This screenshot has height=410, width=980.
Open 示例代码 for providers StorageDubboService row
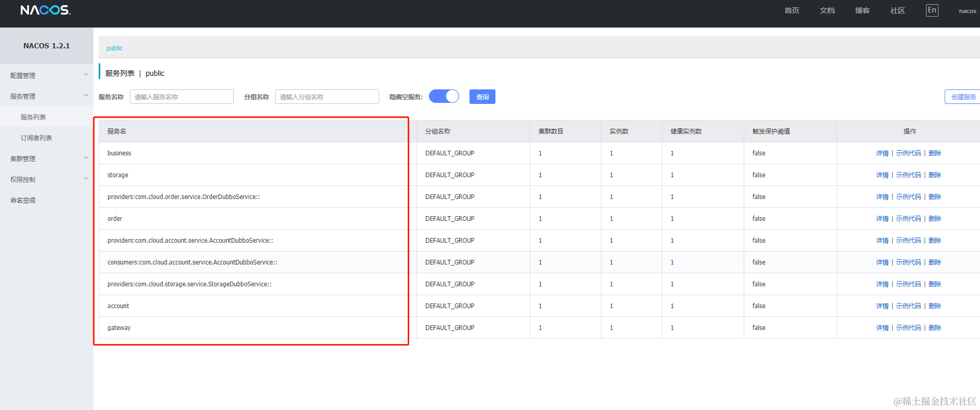pos(908,284)
